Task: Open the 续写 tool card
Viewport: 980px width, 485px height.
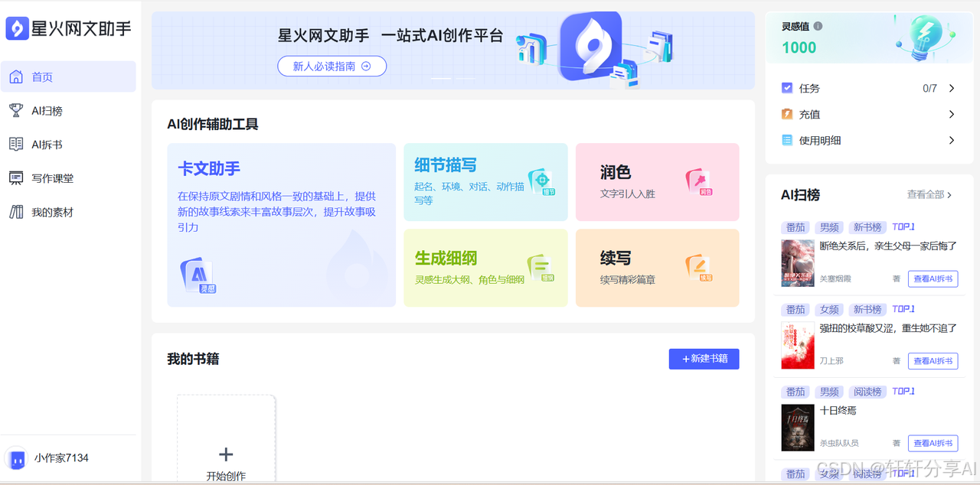Action: pyautogui.click(x=657, y=268)
